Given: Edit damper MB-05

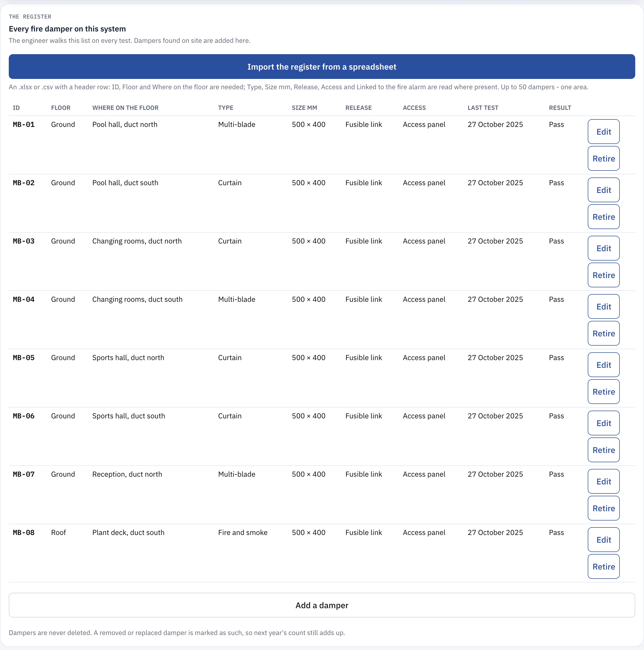Looking at the screenshot, I should click(x=604, y=365).
